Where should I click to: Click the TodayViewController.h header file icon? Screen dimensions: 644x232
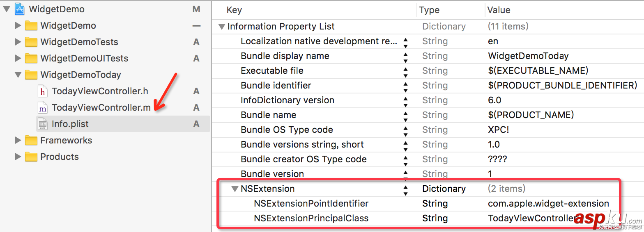pos(42,91)
